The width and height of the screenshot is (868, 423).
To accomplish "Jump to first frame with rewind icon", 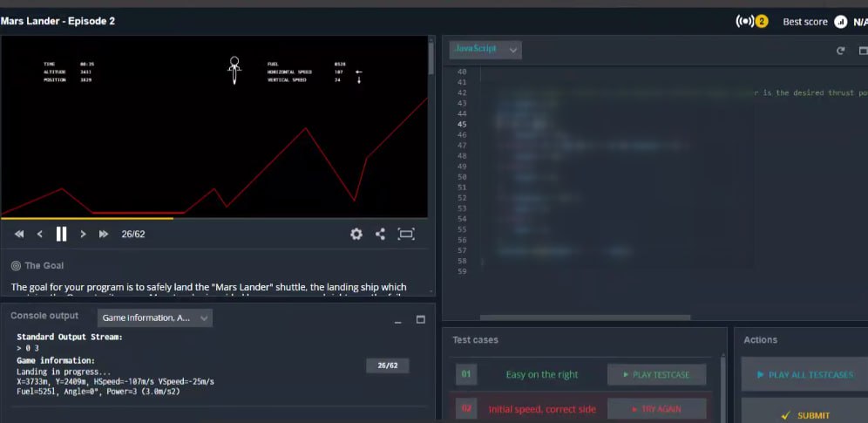I will [x=19, y=234].
